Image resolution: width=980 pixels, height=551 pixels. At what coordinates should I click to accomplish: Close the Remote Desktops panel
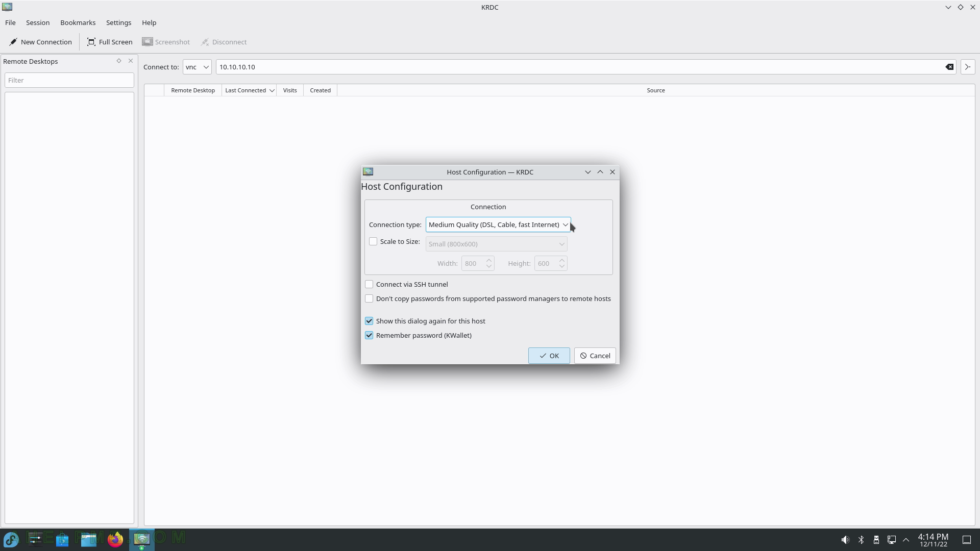click(x=131, y=61)
